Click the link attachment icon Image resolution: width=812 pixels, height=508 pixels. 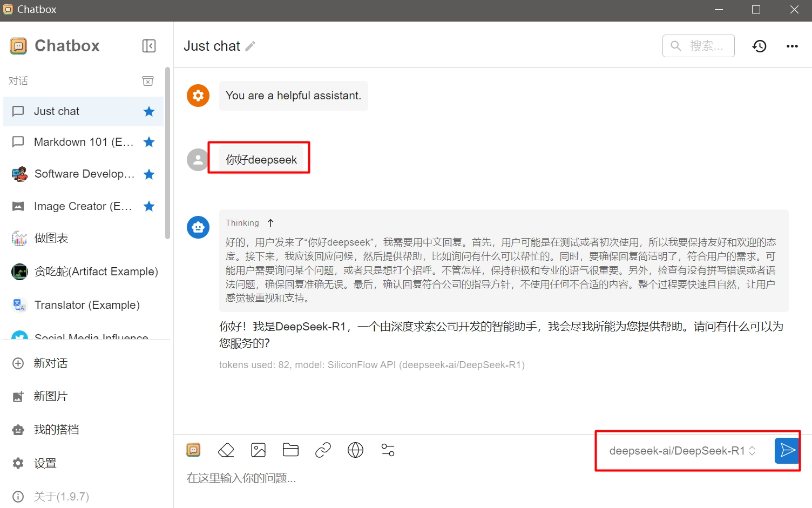click(x=323, y=450)
